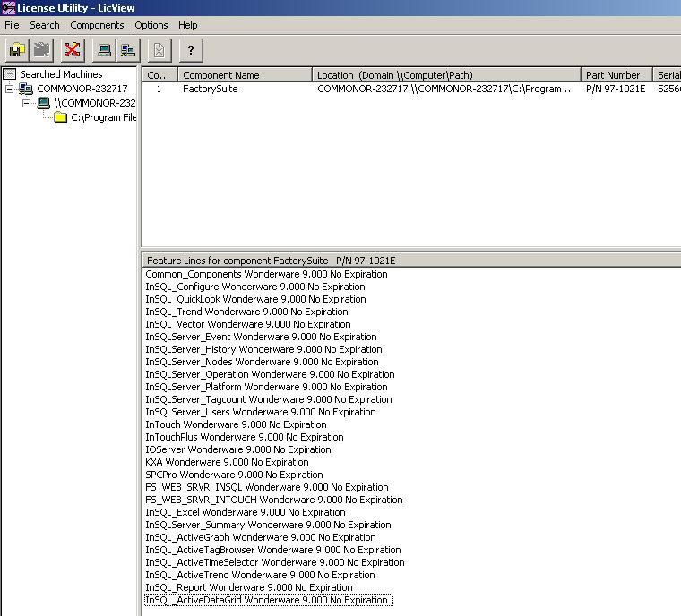Select the \\COMMONOR-232 tree label
681x616 pixels.
(95, 103)
